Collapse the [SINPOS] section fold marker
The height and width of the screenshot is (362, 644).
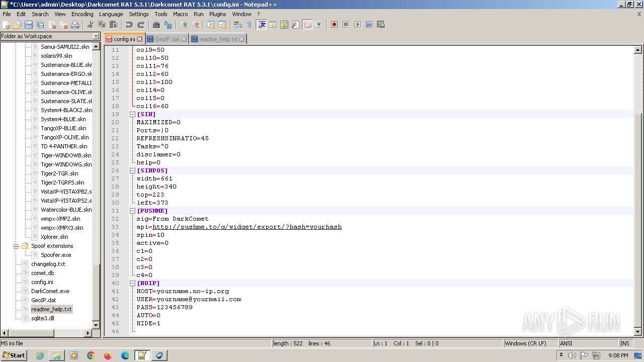[132, 170]
